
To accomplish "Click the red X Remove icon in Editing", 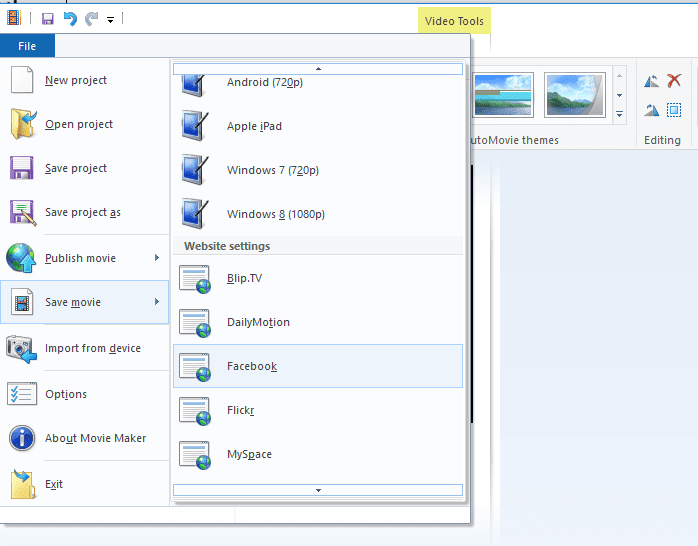I will point(674,81).
